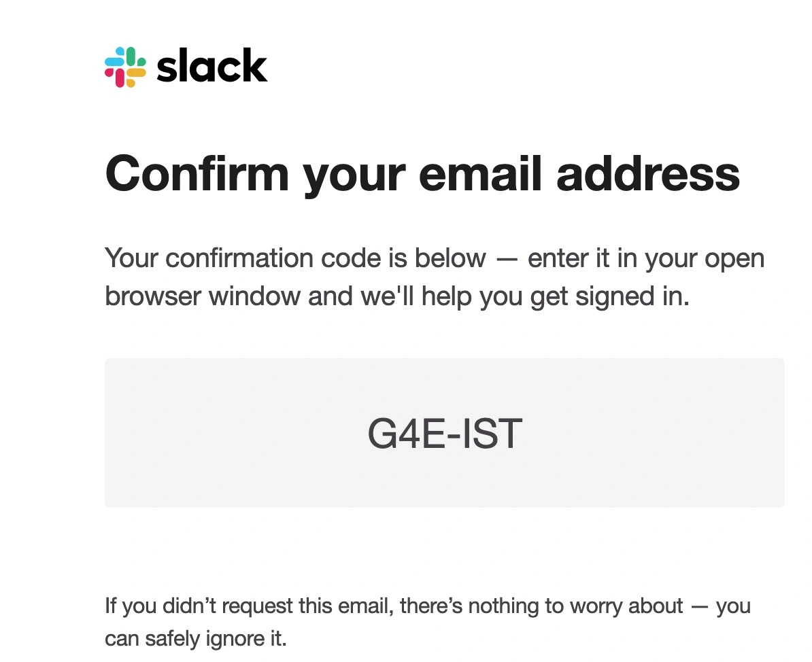Click the word 'email' in the heading
The image size is (812, 662).
point(480,174)
